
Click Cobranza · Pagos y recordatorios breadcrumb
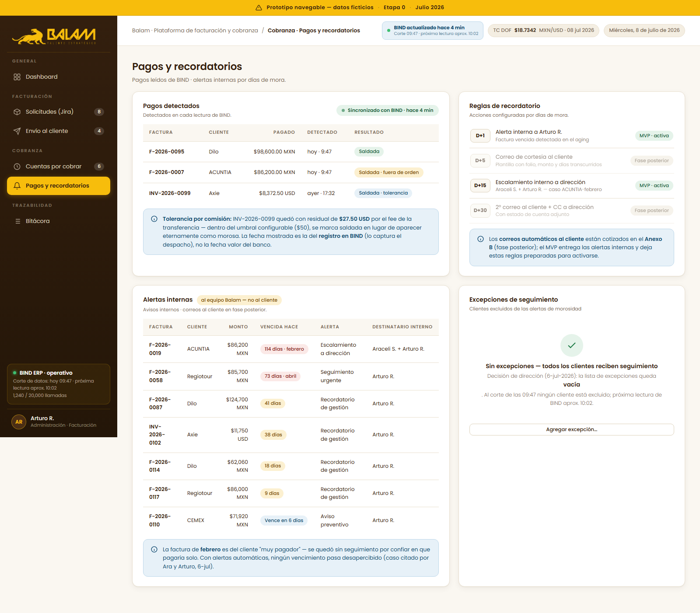314,31
